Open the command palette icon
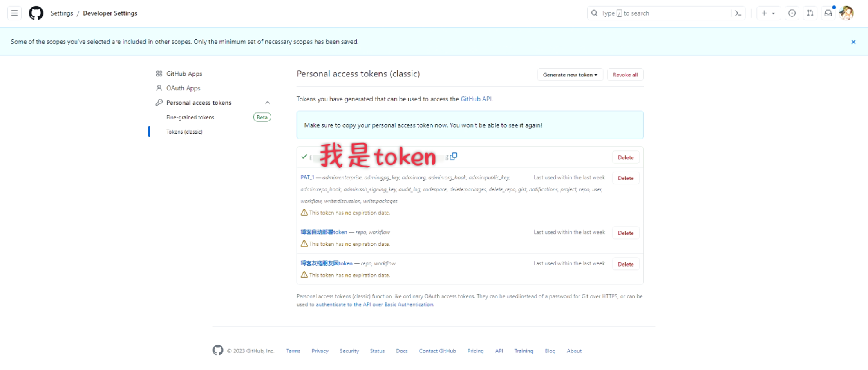 tap(738, 13)
